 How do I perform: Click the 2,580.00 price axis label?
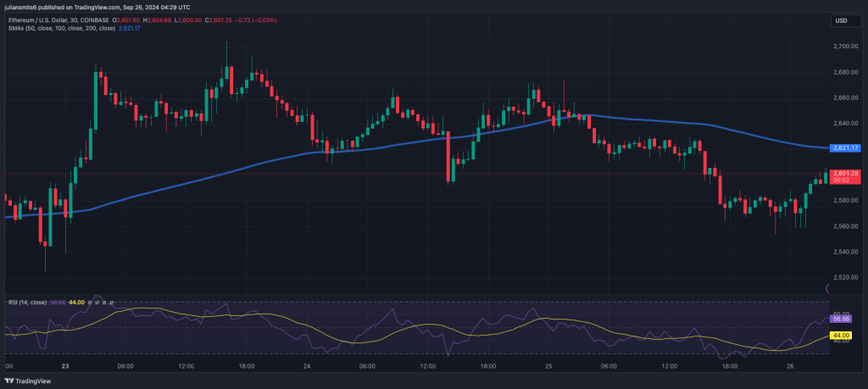pyautogui.click(x=845, y=200)
